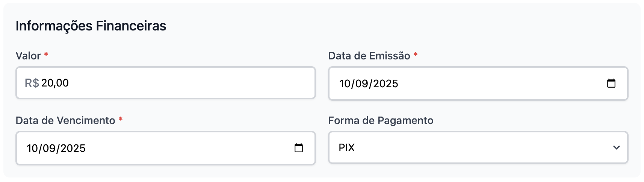The image size is (644, 182).
Task: Click the Data de Emissão label
Action: point(369,56)
